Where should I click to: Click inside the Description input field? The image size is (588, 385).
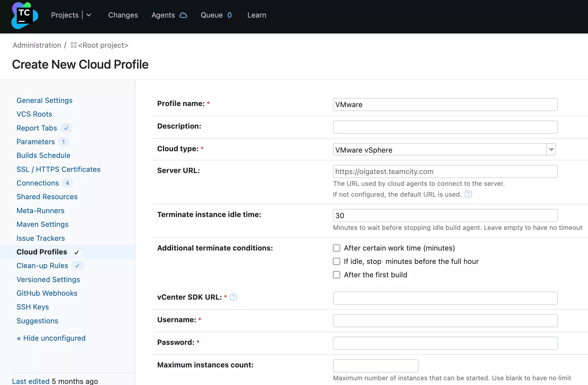coord(445,127)
